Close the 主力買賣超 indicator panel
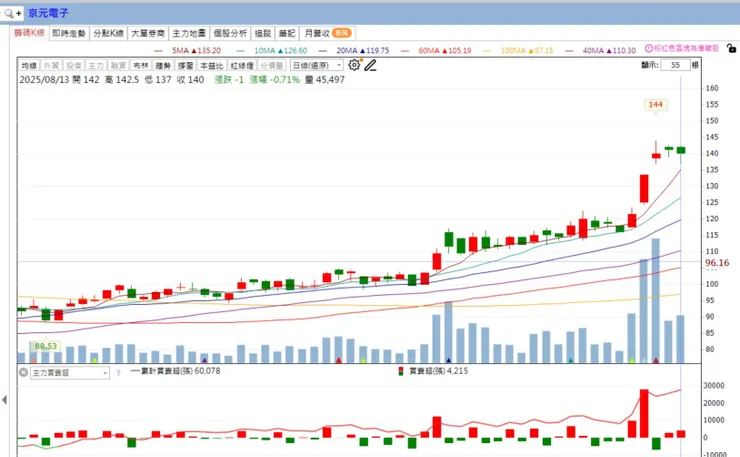 (23, 372)
